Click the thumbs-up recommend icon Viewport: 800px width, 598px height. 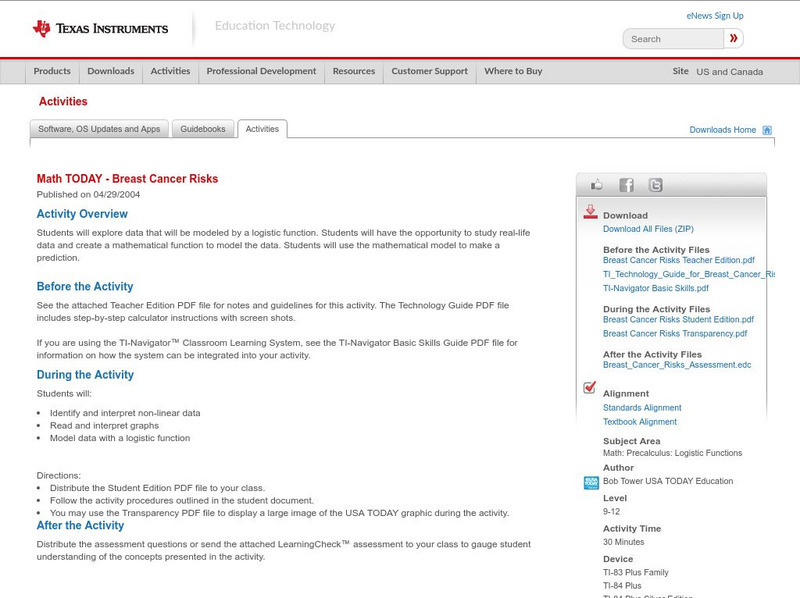point(598,185)
